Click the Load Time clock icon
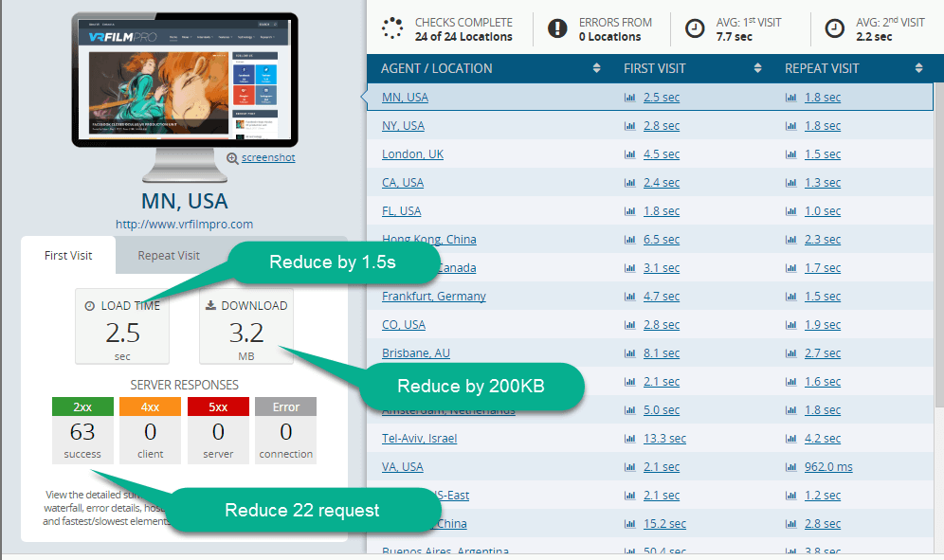Image resolution: width=944 pixels, height=560 pixels. pyautogui.click(x=90, y=306)
